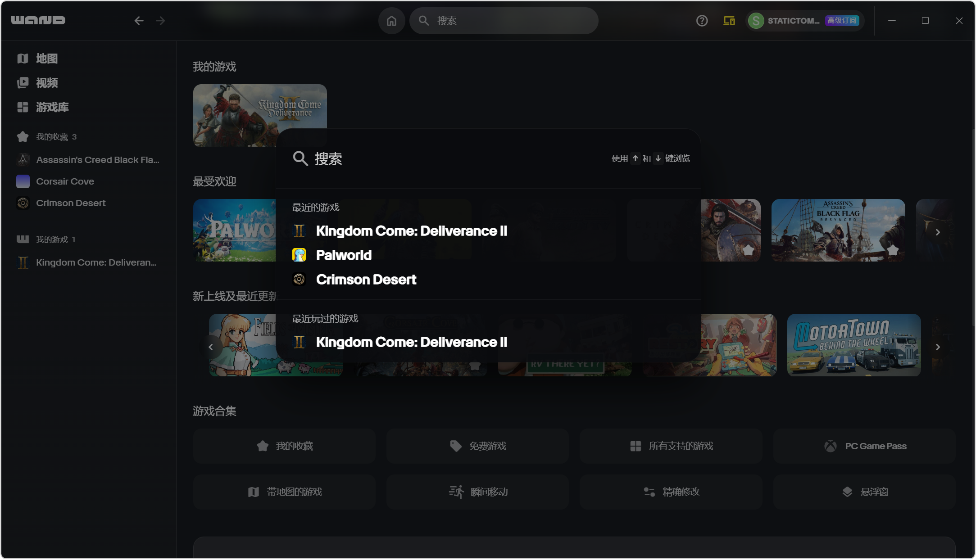Open the 精确修改 collection button
Screen dimensions: 976x560
pyautogui.click(x=671, y=492)
